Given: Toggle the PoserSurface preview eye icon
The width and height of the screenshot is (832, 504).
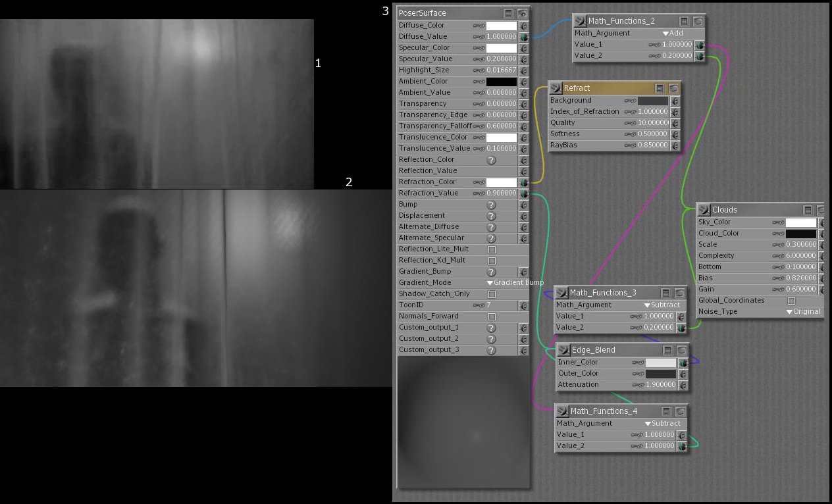Looking at the screenshot, I should (x=523, y=13).
